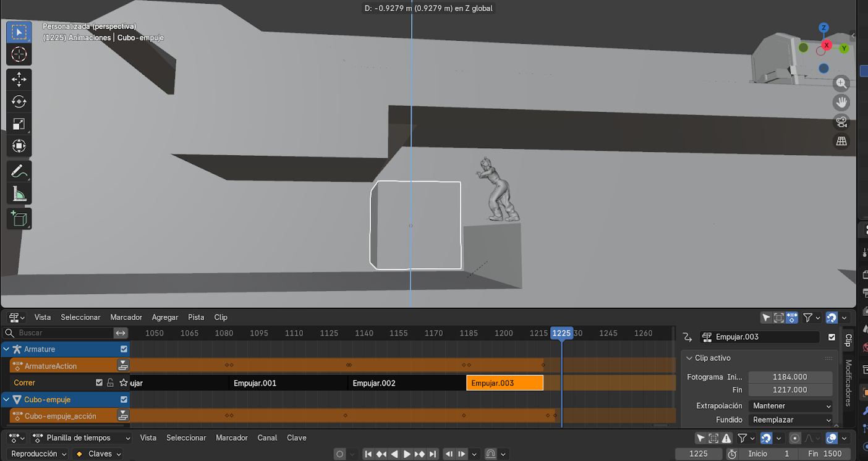Choose the Annotate pencil tool

click(x=19, y=171)
